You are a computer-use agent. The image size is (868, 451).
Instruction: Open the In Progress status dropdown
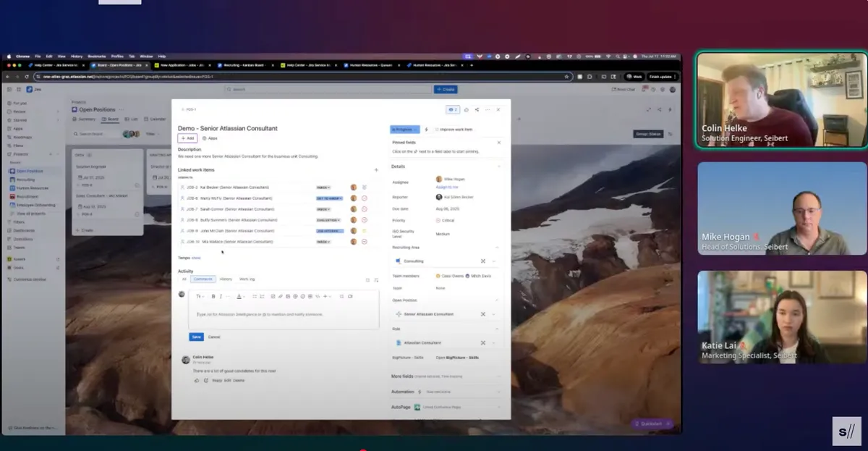point(403,129)
